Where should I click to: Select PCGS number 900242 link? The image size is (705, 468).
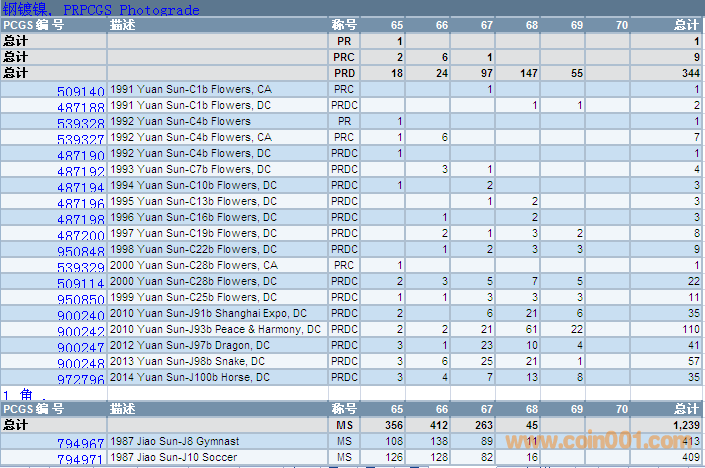[81, 331]
